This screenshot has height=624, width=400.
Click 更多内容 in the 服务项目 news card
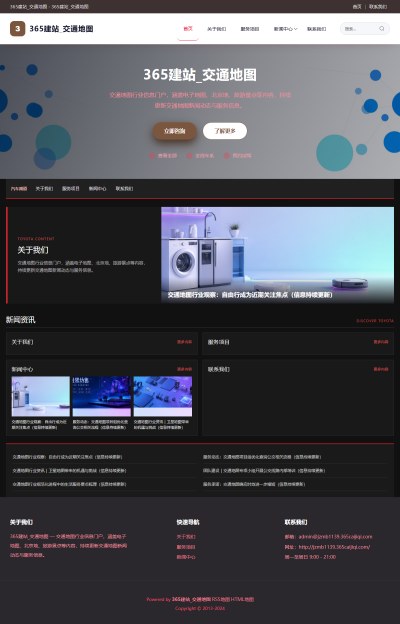381,342
